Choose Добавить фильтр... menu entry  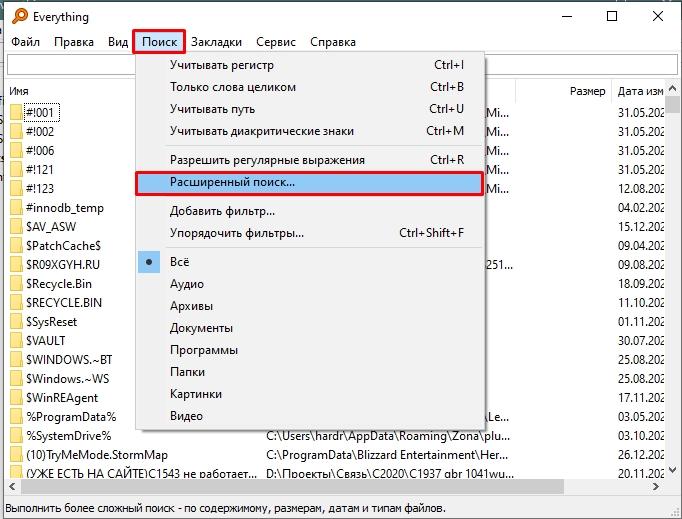click(x=310, y=211)
